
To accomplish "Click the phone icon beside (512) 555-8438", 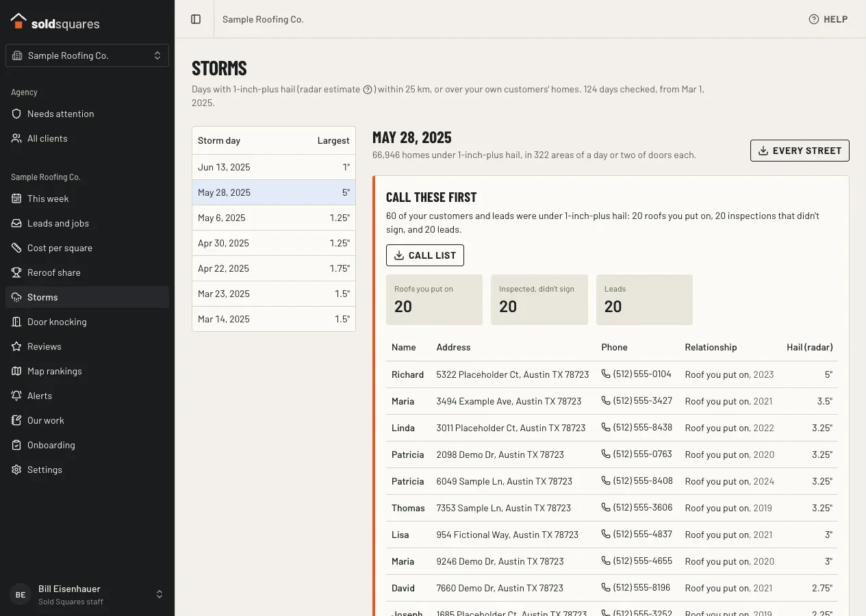I will pyautogui.click(x=606, y=428).
